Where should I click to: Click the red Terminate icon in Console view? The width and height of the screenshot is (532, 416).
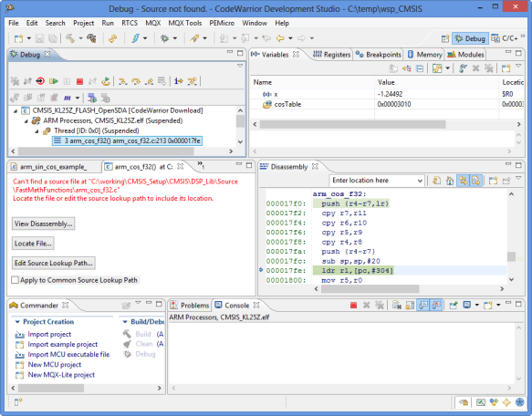353,306
